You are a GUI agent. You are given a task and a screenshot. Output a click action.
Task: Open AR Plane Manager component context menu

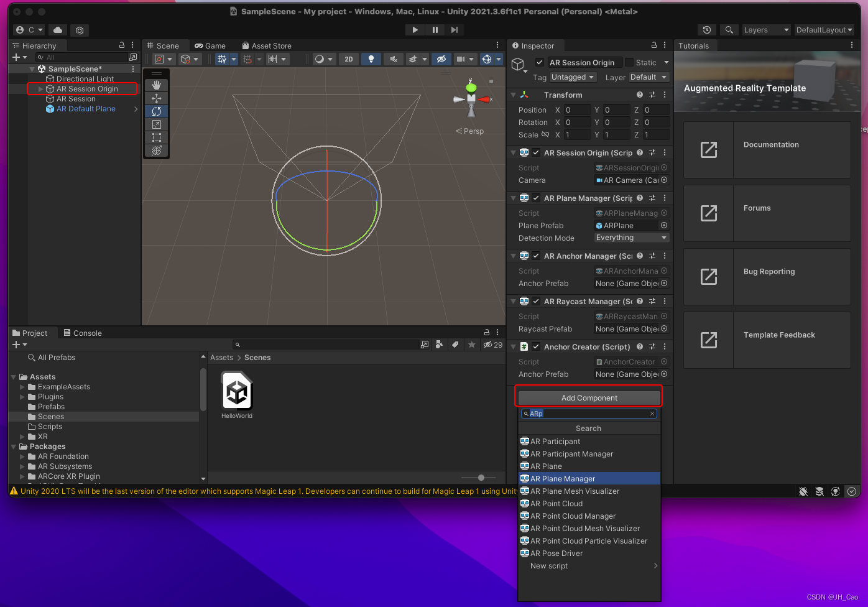tap(665, 198)
